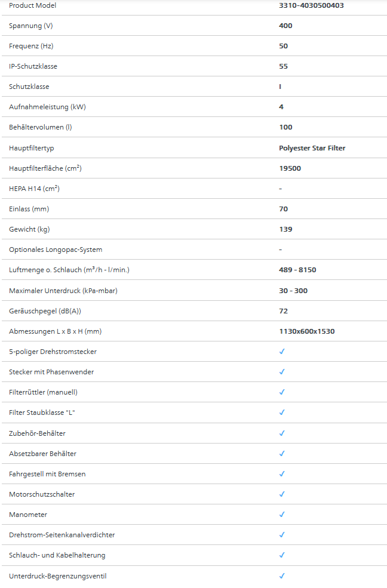Click the Optionales Longopac-System row label
The width and height of the screenshot is (387, 588).
(x=56, y=250)
